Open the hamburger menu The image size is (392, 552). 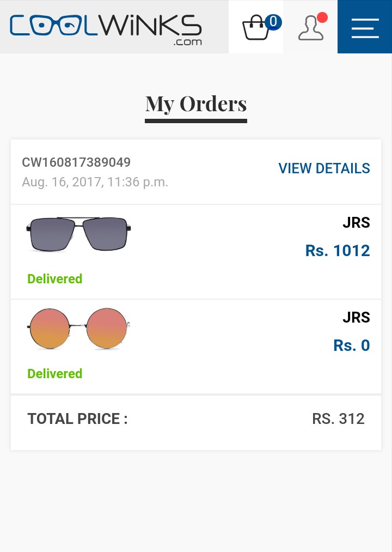365,27
